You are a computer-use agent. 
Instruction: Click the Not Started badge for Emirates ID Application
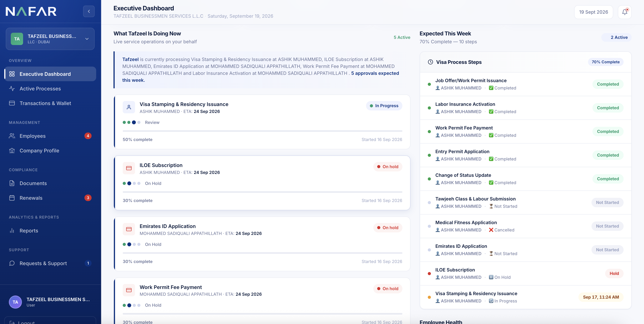(607, 250)
